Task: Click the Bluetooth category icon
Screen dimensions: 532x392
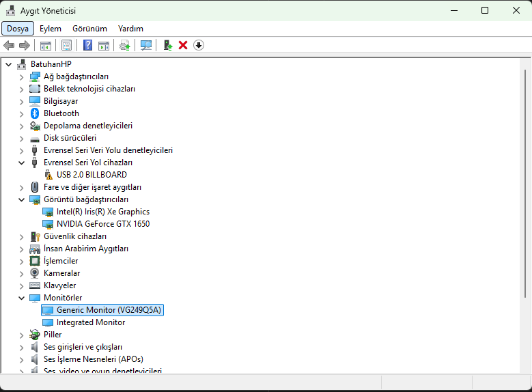Action: [x=35, y=113]
